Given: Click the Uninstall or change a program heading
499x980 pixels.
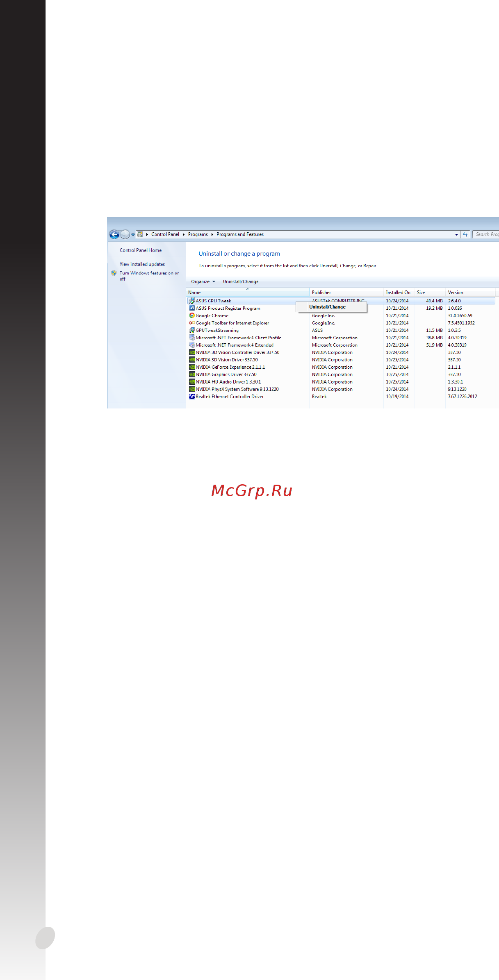Looking at the screenshot, I should coord(239,254).
